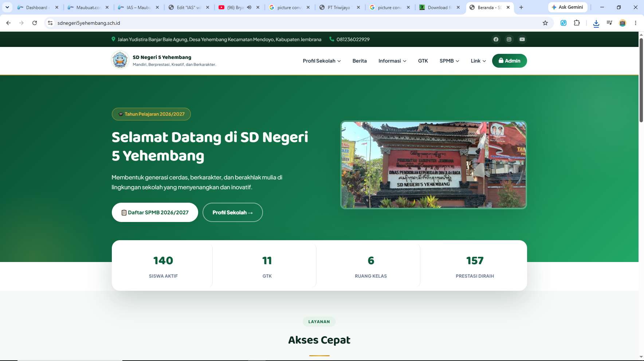Open the school's Instagram icon
Screen dimensions: 644x361
(x=509, y=39)
